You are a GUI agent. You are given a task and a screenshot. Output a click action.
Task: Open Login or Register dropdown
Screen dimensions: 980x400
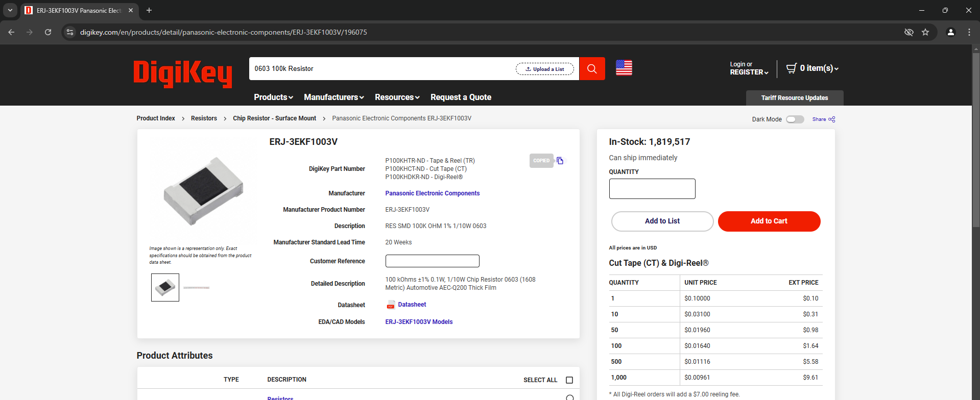click(x=749, y=68)
